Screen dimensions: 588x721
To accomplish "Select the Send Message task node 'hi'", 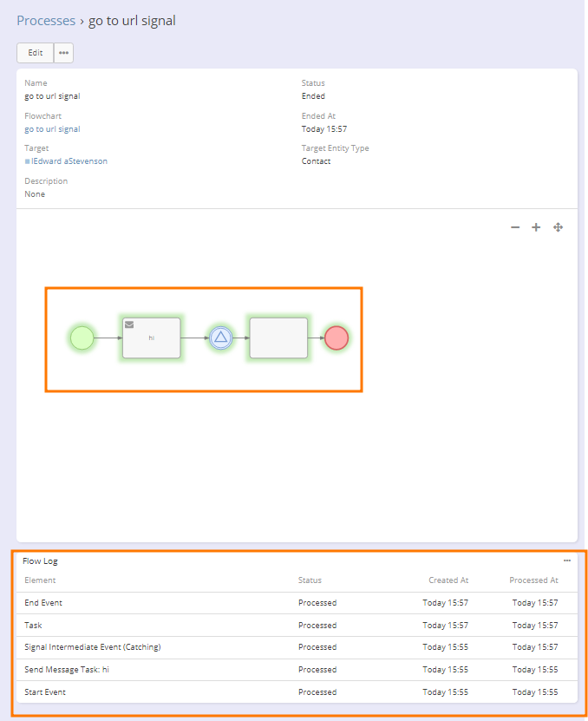I will click(152, 338).
